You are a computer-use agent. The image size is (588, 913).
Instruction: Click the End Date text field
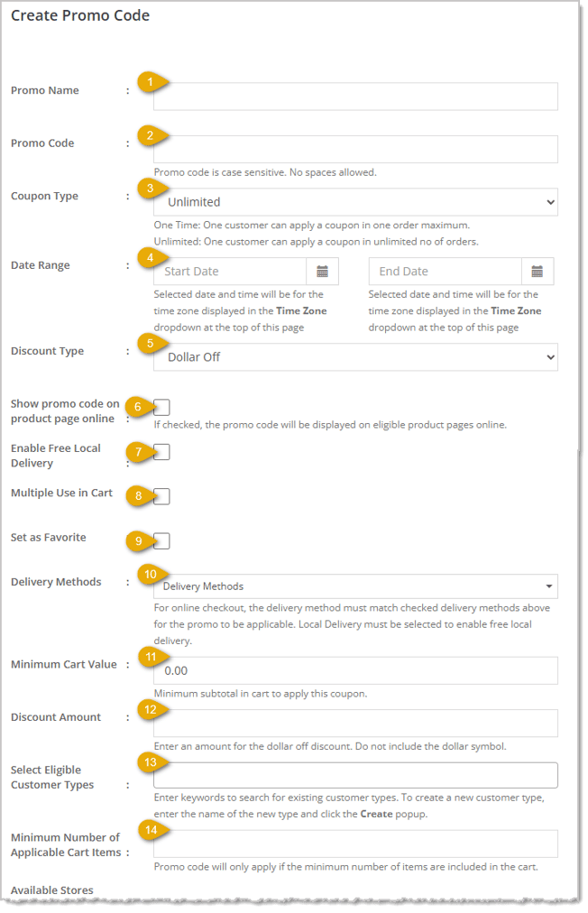pos(446,272)
